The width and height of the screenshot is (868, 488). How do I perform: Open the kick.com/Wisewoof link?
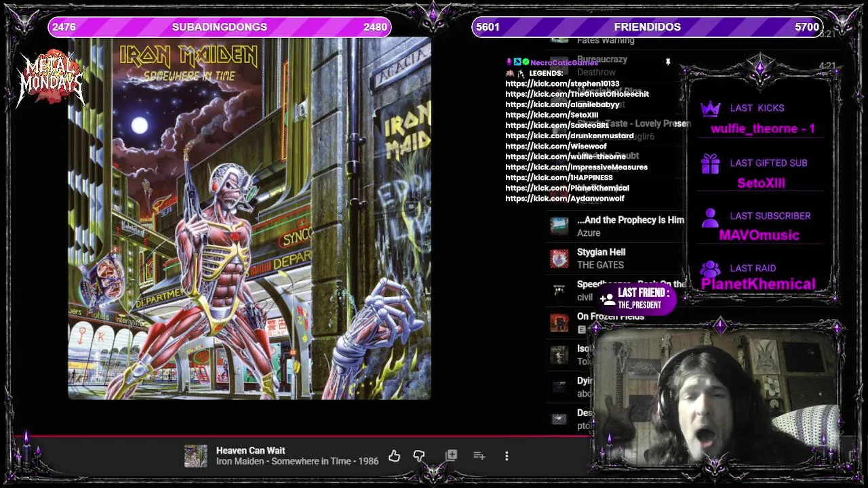(556, 146)
